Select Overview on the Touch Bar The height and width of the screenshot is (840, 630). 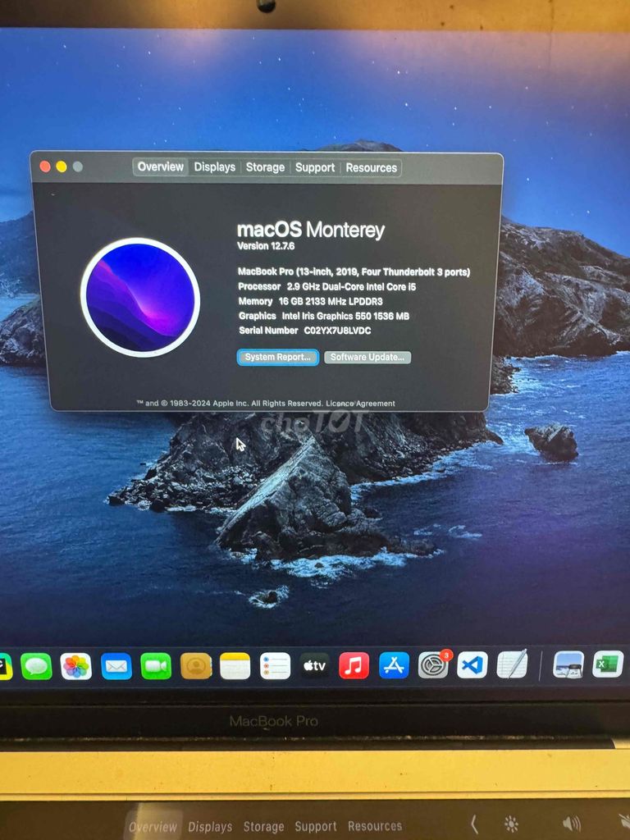[x=153, y=827]
